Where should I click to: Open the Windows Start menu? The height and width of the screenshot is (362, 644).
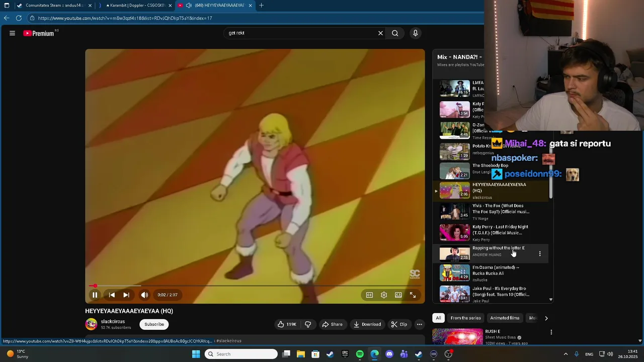[x=196, y=354]
